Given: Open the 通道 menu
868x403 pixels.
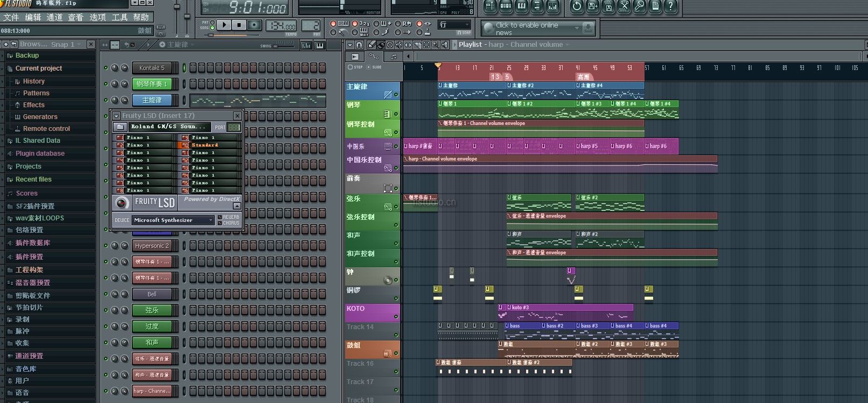Looking at the screenshot, I should 54,17.
